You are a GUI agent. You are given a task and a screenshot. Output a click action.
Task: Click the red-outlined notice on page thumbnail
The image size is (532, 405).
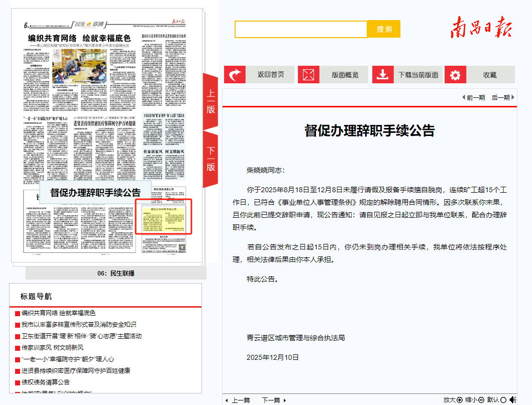click(164, 217)
